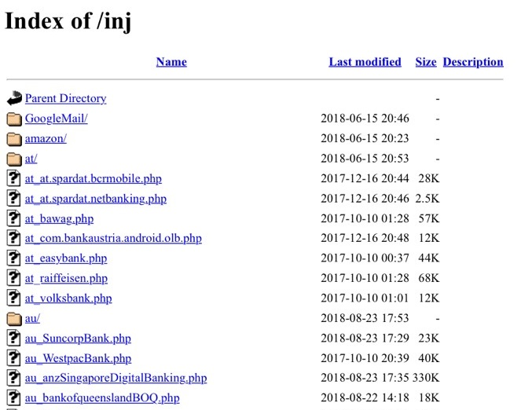The width and height of the screenshot is (532, 410).
Task: Click the file icon beside at_com.bankaustria.android.olb.php
Action: pyautogui.click(x=13, y=238)
